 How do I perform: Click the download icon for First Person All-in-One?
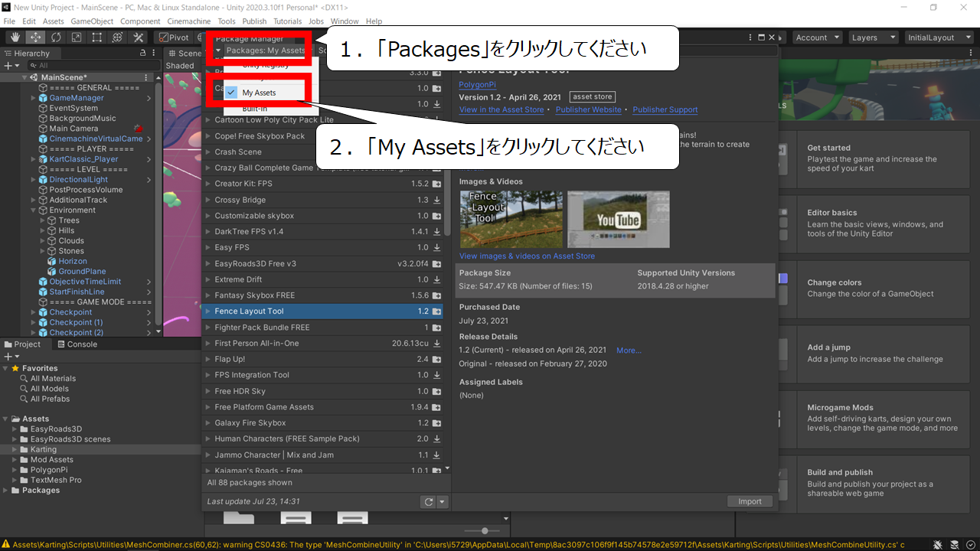(x=436, y=344)
